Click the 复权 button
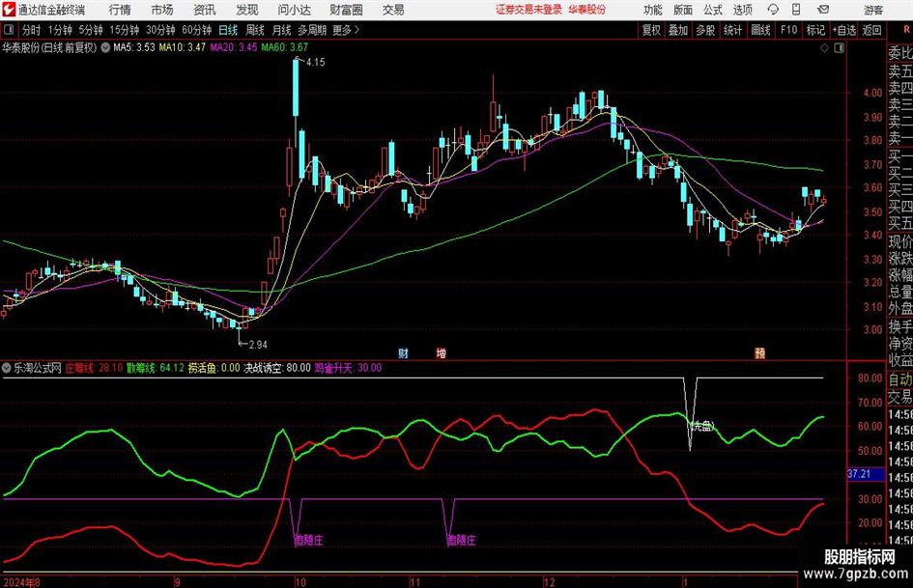 click(x=651, y=30)
